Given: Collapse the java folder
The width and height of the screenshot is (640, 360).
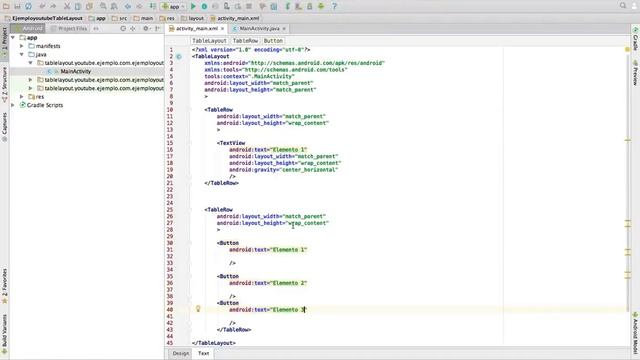Looking at the screenshot, I should (x=22, y=54).
